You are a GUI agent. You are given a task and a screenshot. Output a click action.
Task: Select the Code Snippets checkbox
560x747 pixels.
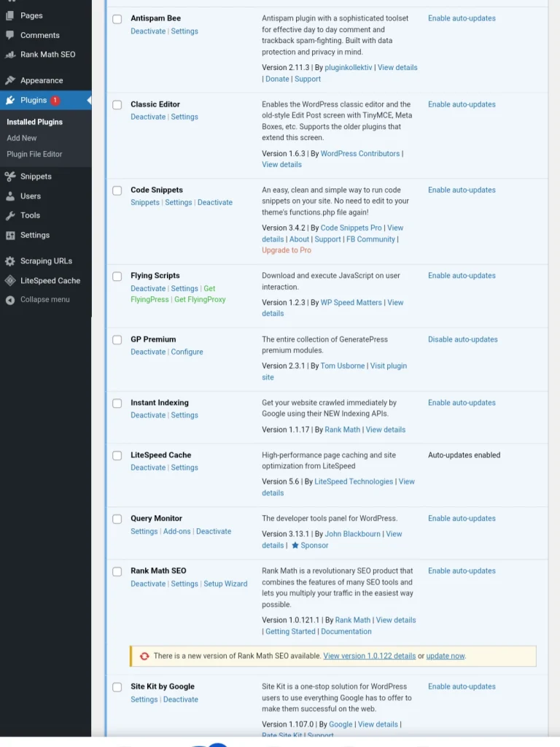(x=117, y=190)
